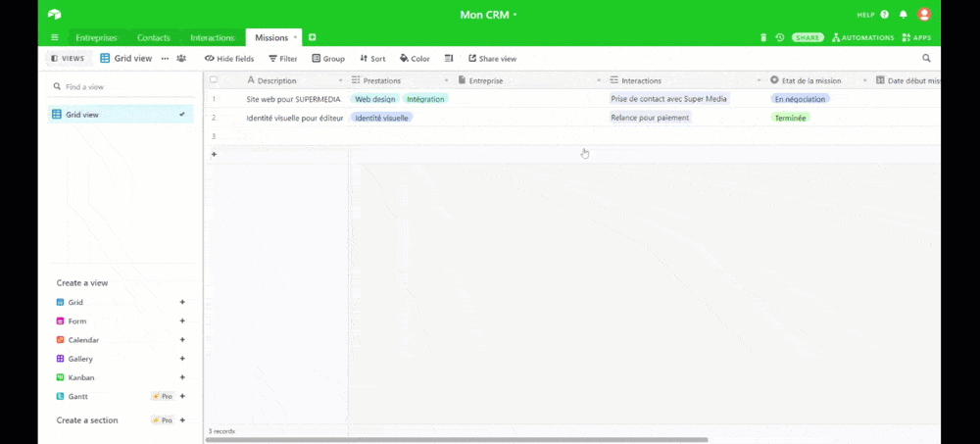The height and width of the screenshot is (444, 980).
Task: Open the hamburger table list menu
Action: point(54,37)
